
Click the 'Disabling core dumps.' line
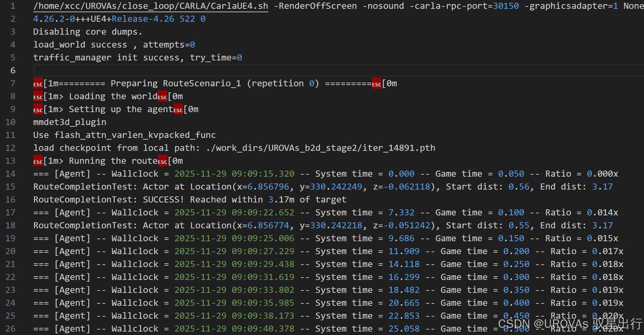pos(88,32)
